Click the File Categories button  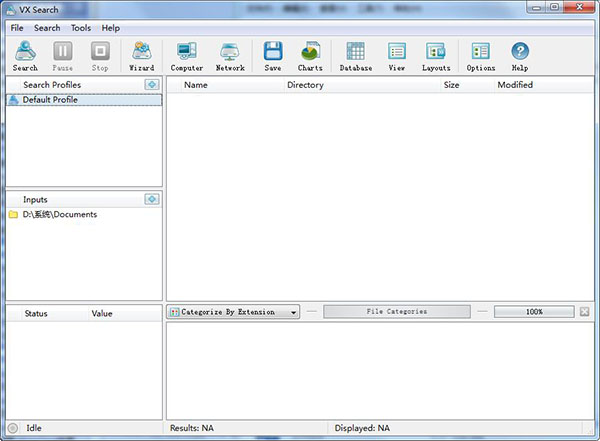click(x=397, y=312)
